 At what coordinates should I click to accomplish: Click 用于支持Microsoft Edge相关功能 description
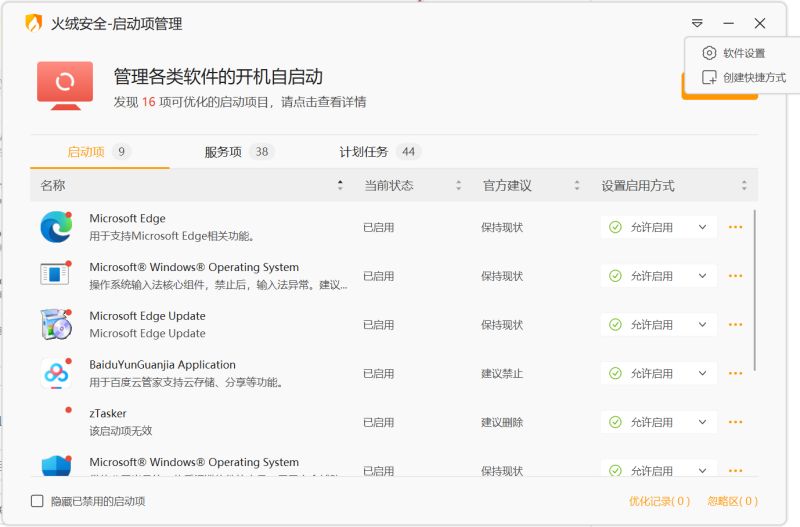point(172,236)
